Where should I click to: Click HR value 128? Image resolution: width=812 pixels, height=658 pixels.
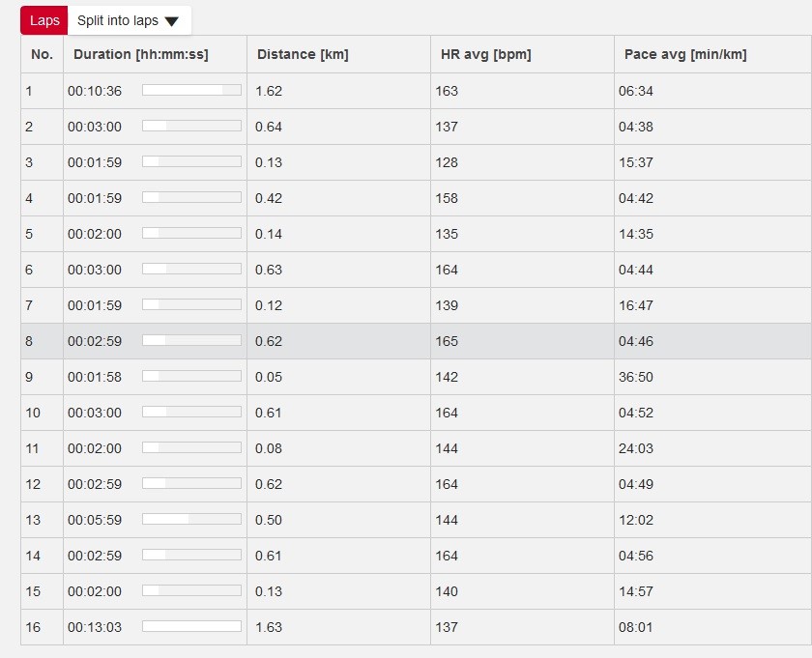[447, 162]
